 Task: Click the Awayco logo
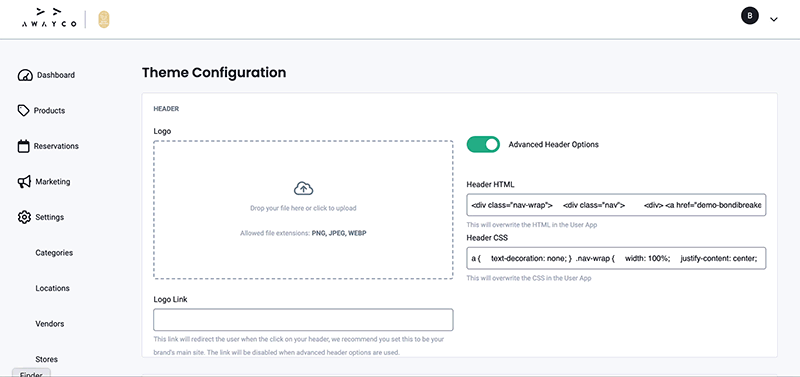pyautogui.click(x=49, y=19)
